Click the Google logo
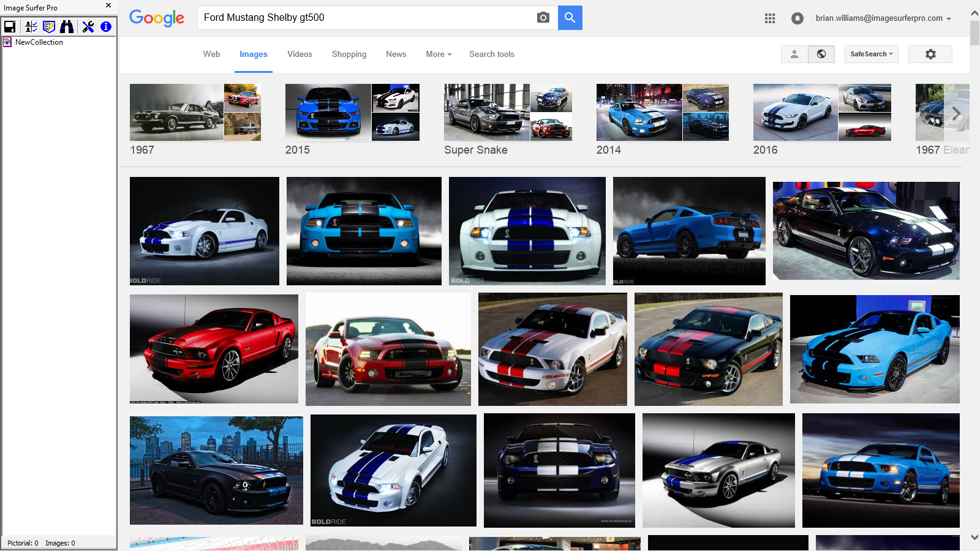The height and width of the screenshot is (551, 980). tap(157, 18)
